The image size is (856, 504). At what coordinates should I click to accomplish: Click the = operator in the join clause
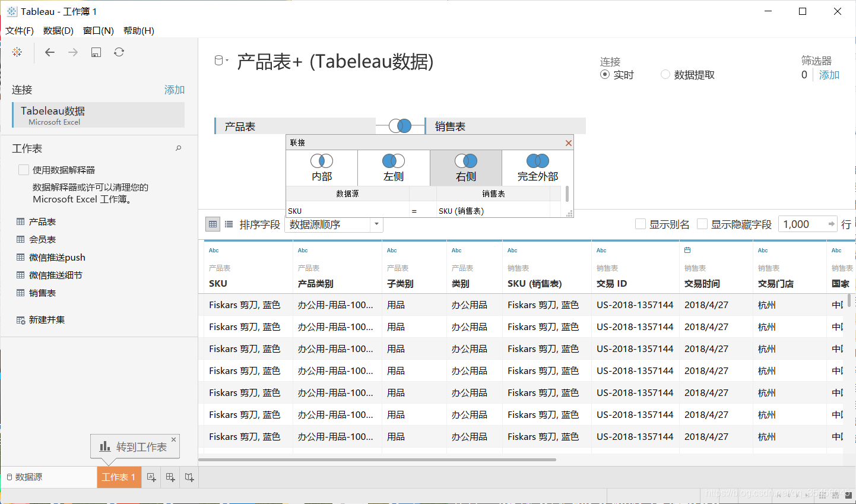[x=414, y=211]
